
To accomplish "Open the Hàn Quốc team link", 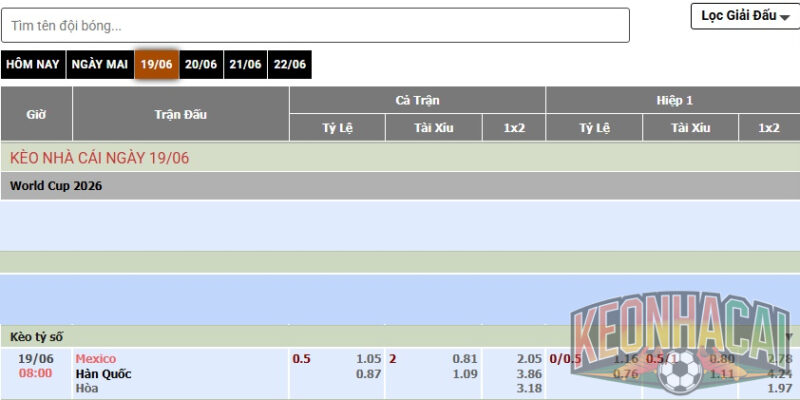I will coord(103,374).
